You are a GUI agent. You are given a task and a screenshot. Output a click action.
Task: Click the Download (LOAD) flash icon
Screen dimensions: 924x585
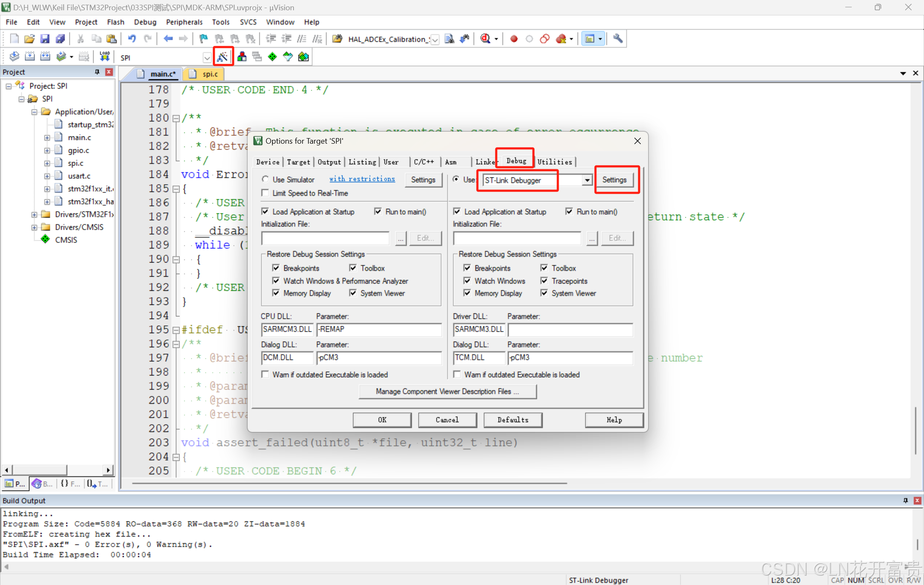(x=105, y=57)
